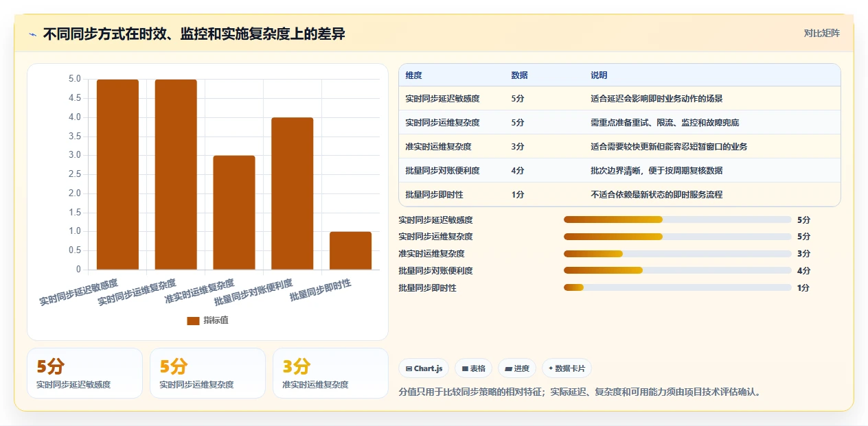This screenshot has width=868, height=426.
Task: Click the 实时同步运维复杂度 chart bar
Action: click(176, 174)
